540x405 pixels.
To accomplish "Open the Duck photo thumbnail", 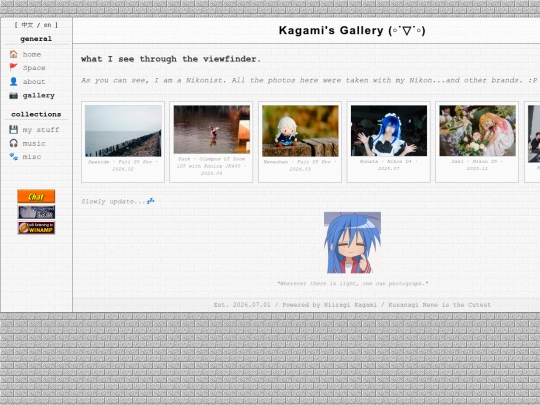I will 212,129.
